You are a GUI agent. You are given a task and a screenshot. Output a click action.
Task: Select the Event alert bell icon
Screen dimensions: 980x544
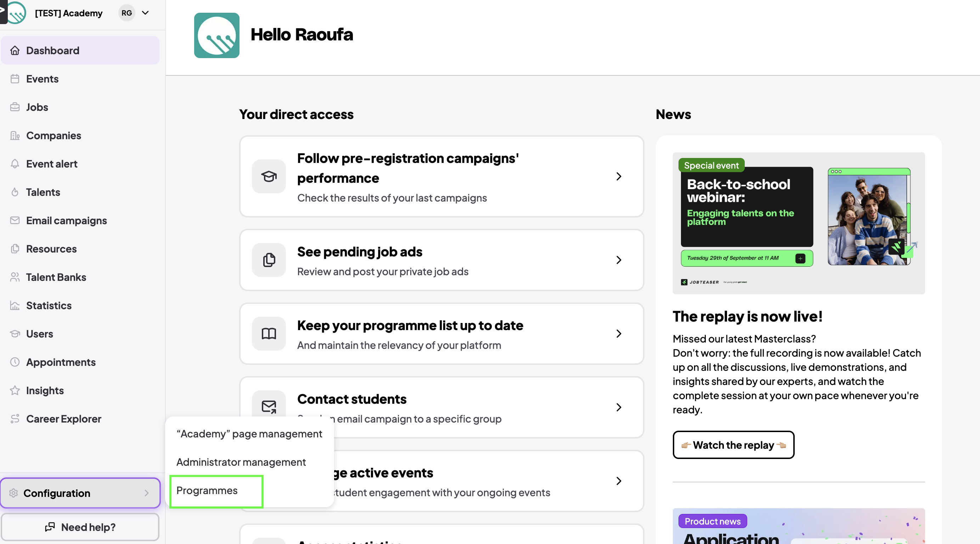(x=15, y=164)
